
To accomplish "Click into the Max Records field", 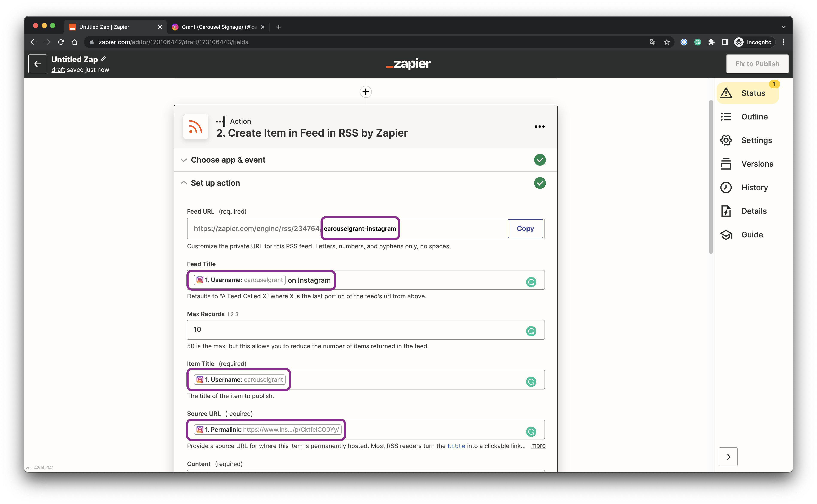I will [x=366, y=330].
